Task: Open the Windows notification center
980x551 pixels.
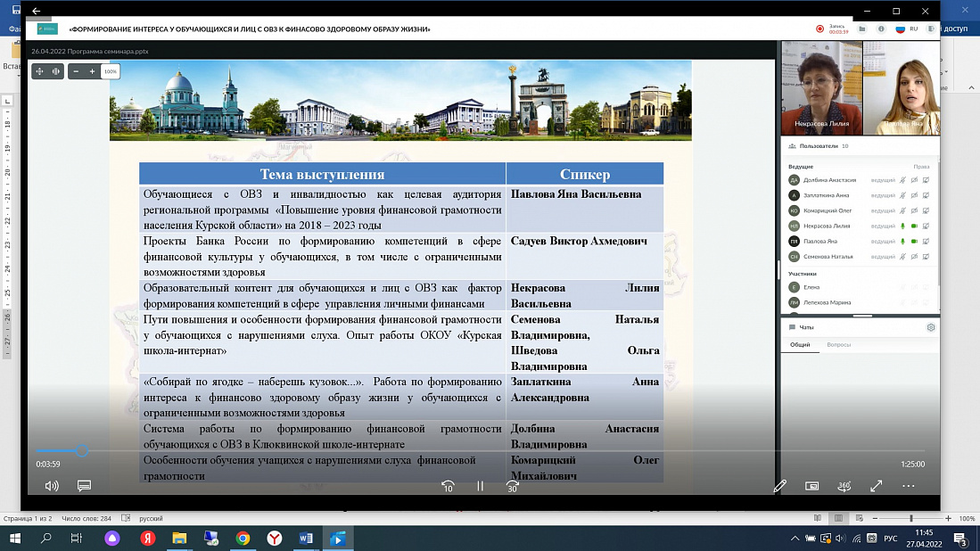Action: click(960, 538)
